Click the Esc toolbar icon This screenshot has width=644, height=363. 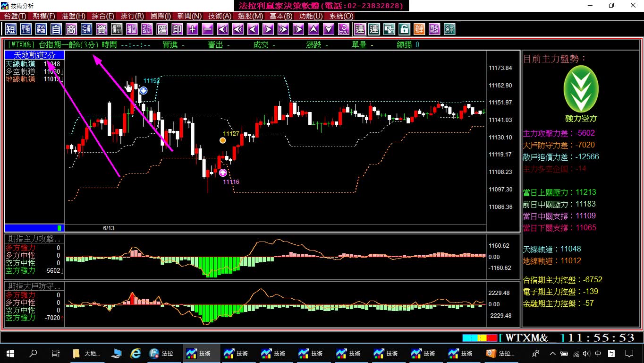coord(344,29)
